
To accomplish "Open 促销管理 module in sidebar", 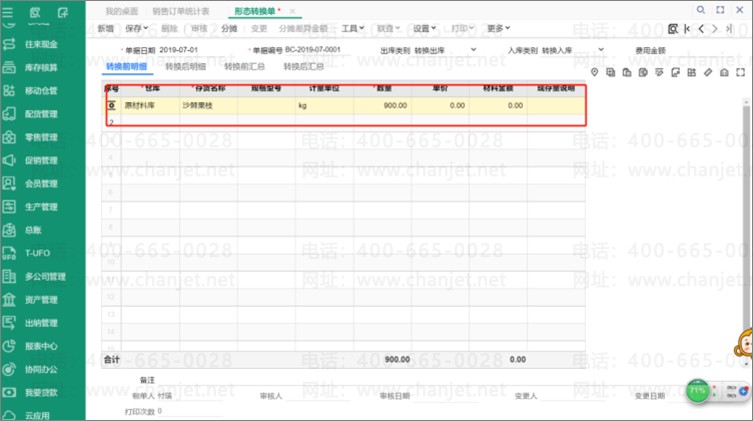I will (41, 160).
